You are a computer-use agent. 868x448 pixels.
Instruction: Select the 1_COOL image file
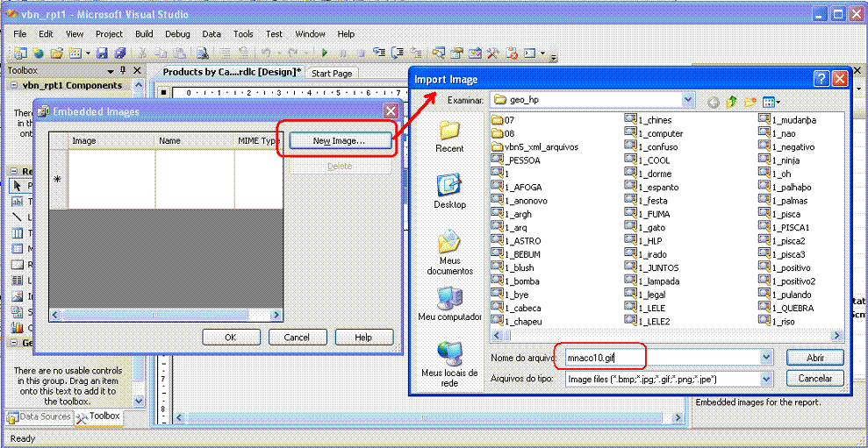point(647,160)
